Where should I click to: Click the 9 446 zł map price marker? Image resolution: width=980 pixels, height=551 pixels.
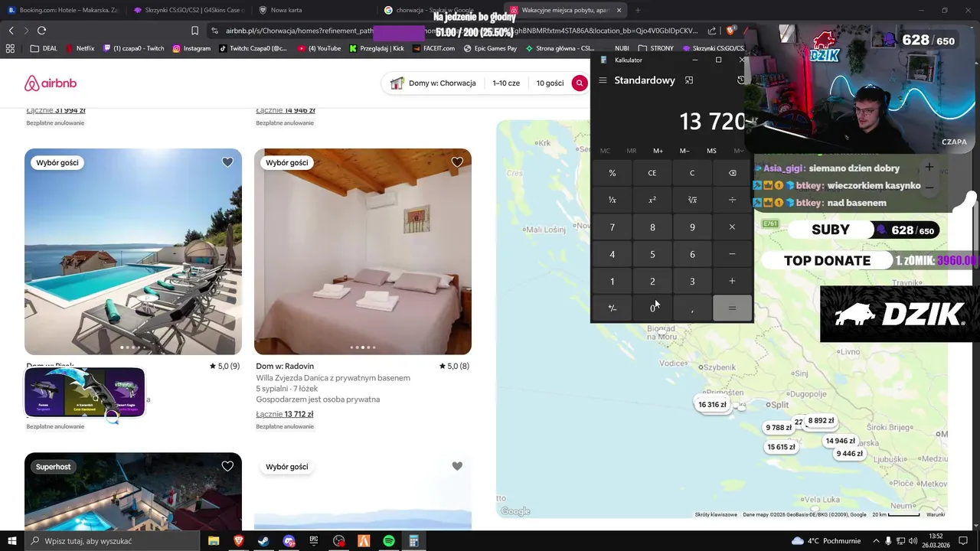point(849,453)
